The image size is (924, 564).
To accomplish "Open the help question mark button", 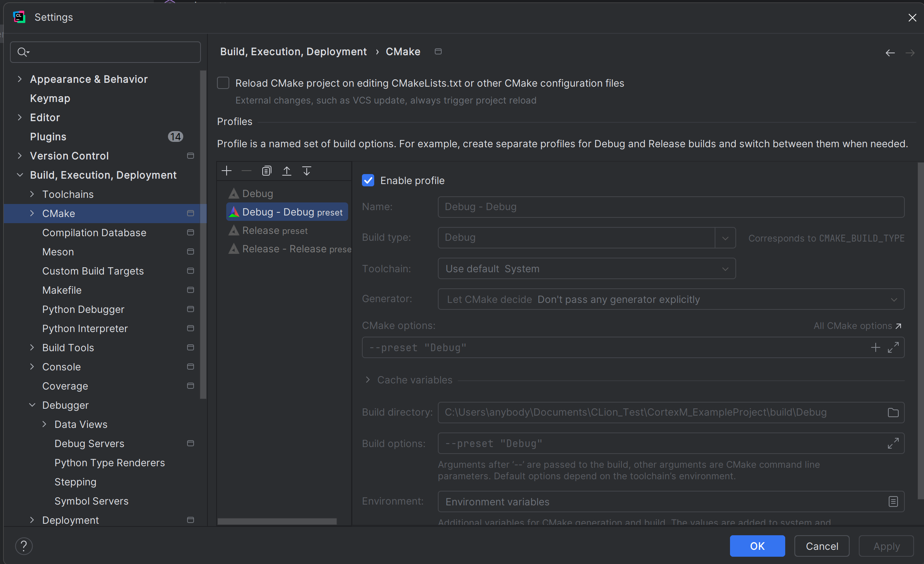I will click(x=24, y=546).
